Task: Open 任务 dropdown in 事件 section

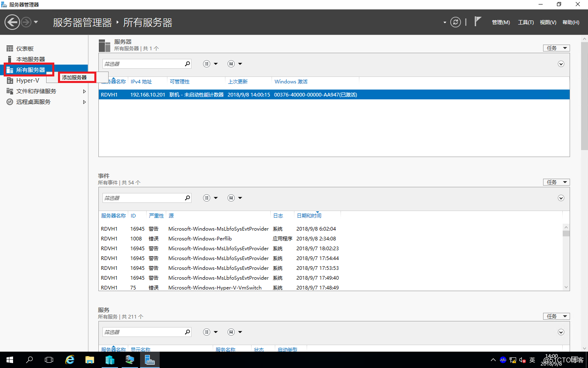Action: point(556,182)
